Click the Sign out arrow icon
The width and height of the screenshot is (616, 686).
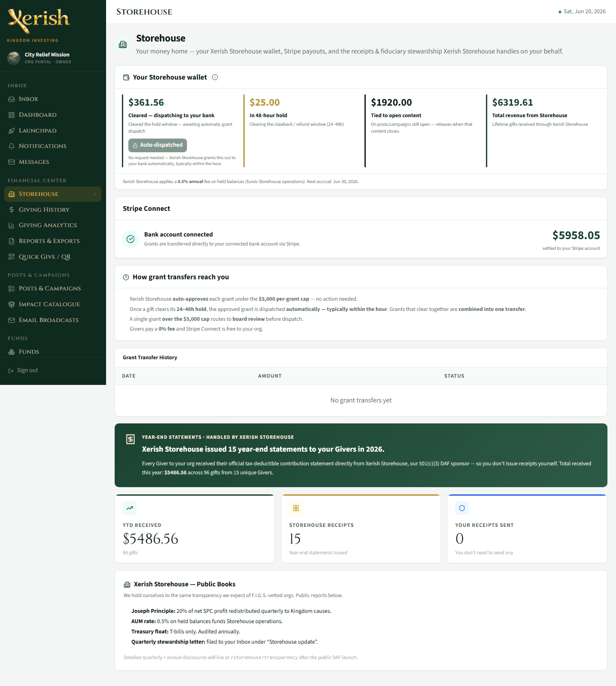pos(11,371)
